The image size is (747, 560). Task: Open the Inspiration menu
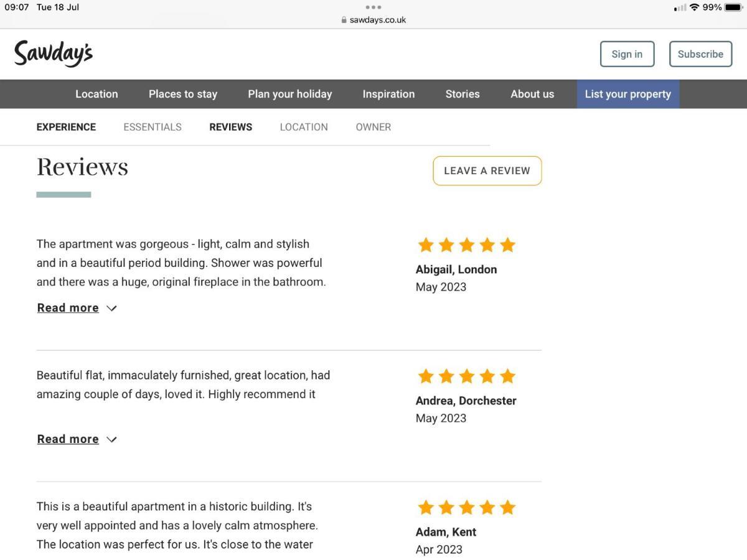[x=388, y=94]
